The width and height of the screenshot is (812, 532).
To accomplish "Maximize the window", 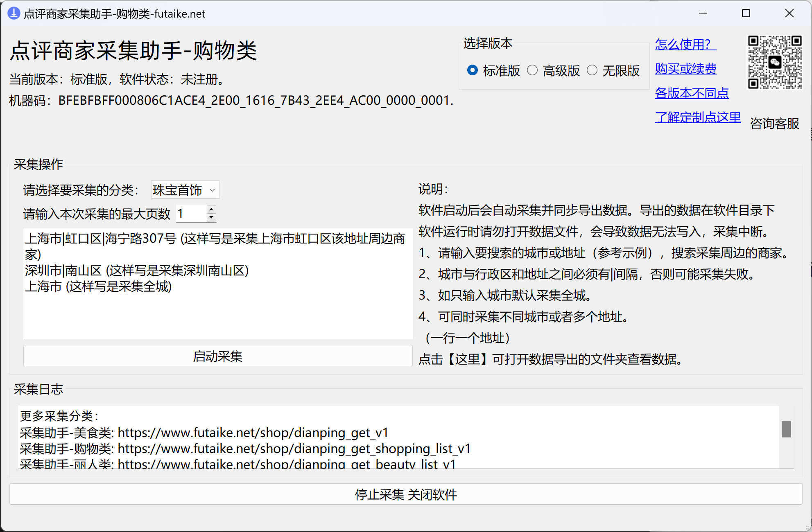I will point(746,14).
